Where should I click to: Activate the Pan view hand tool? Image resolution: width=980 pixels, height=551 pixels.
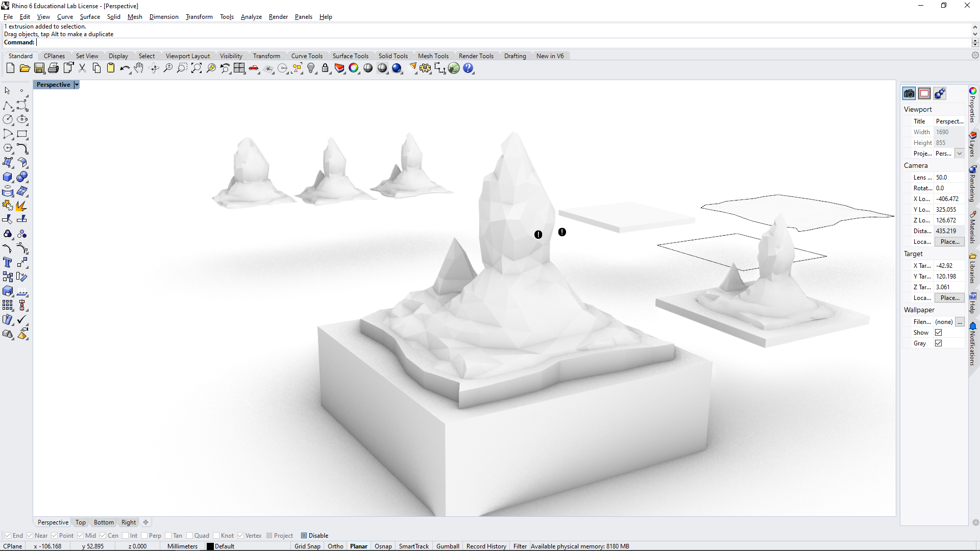click(139, 68)
